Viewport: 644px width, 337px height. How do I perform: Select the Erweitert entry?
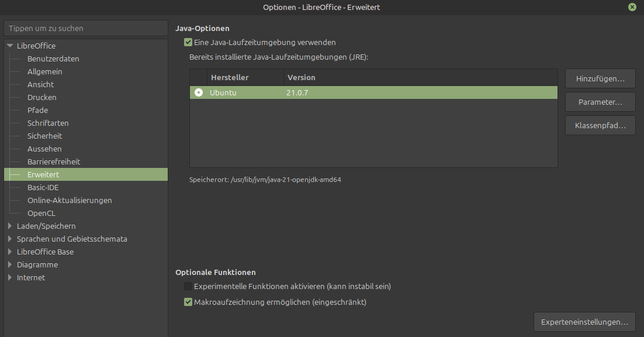[86, 174]
